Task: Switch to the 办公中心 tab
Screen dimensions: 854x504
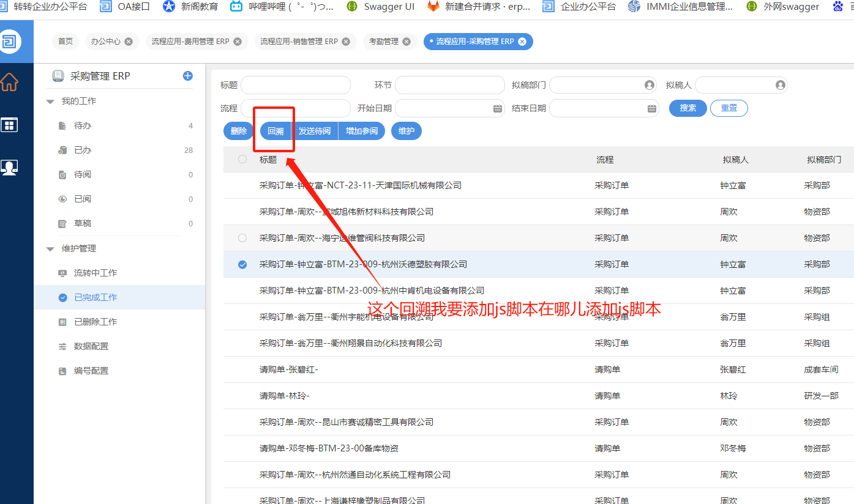Action: pos(106,42)
